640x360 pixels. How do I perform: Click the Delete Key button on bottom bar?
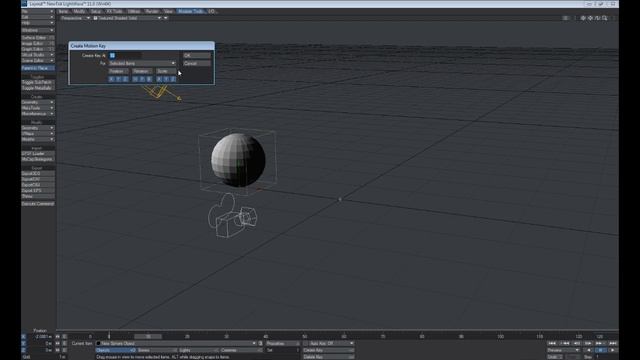tap(329, 357)
